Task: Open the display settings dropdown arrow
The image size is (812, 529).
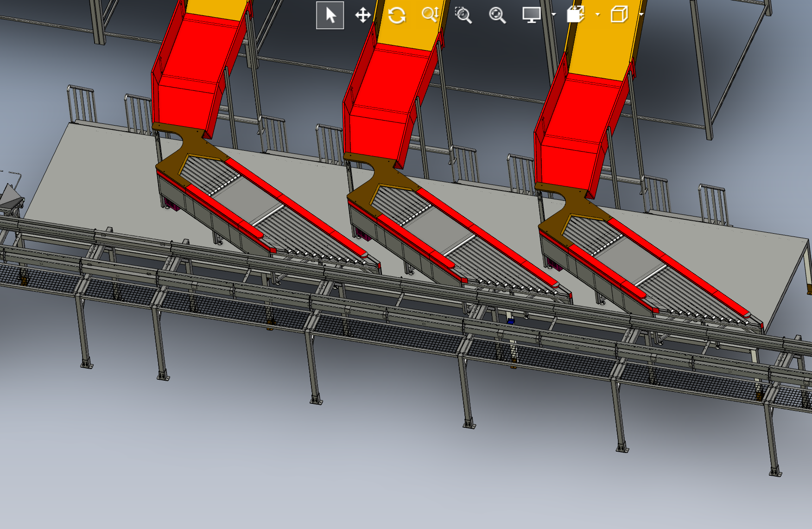Action: click(x=554, y=15)
